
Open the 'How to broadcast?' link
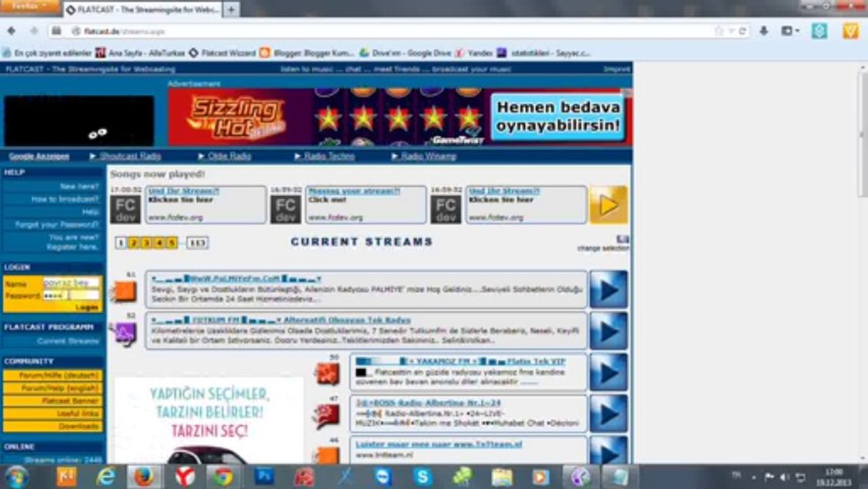pyautogui.click(x=65, y=199)
